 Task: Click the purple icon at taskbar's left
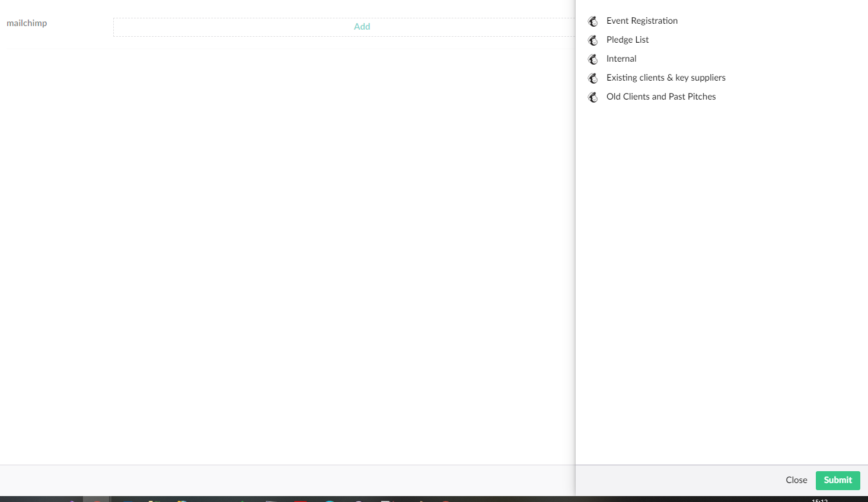coord(71,500)
